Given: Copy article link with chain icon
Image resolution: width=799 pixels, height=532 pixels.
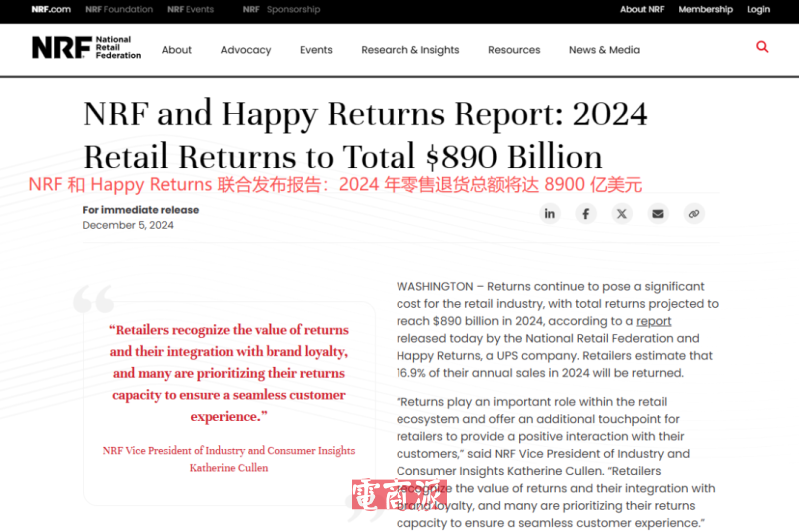Looking at the screenshot, I should (x=693, y=213).
